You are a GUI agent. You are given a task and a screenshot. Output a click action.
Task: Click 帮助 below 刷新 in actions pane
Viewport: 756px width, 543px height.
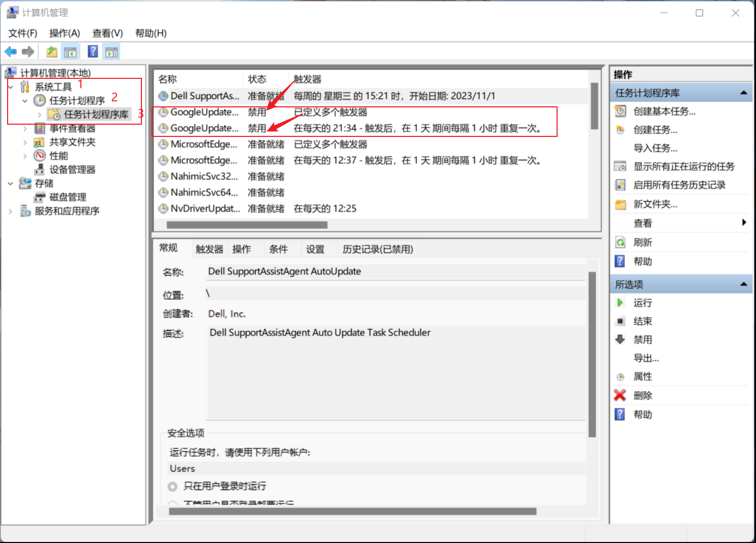pyautogui.click(x=643, y=261)
